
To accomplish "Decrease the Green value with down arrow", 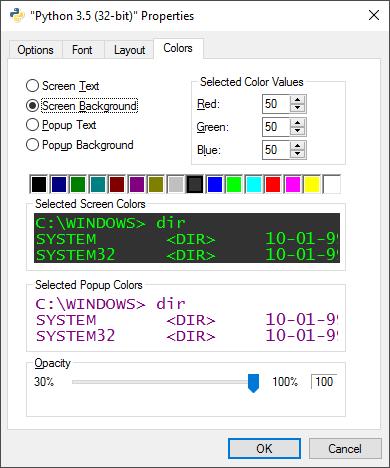I will point(297,130).
